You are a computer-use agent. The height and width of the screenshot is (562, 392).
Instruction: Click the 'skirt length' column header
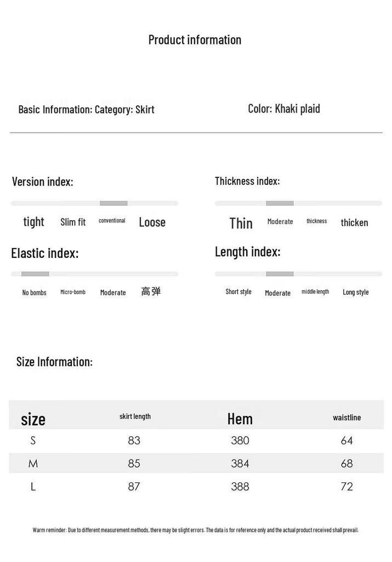pos(135,417)
